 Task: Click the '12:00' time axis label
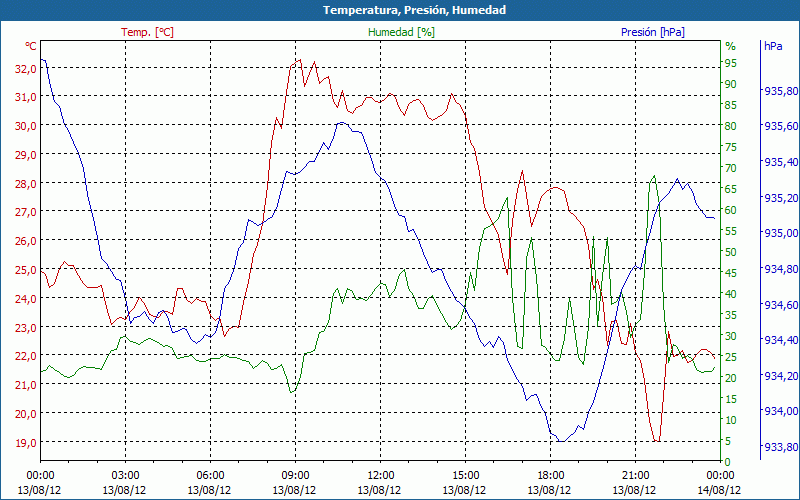tap(380, 476)
